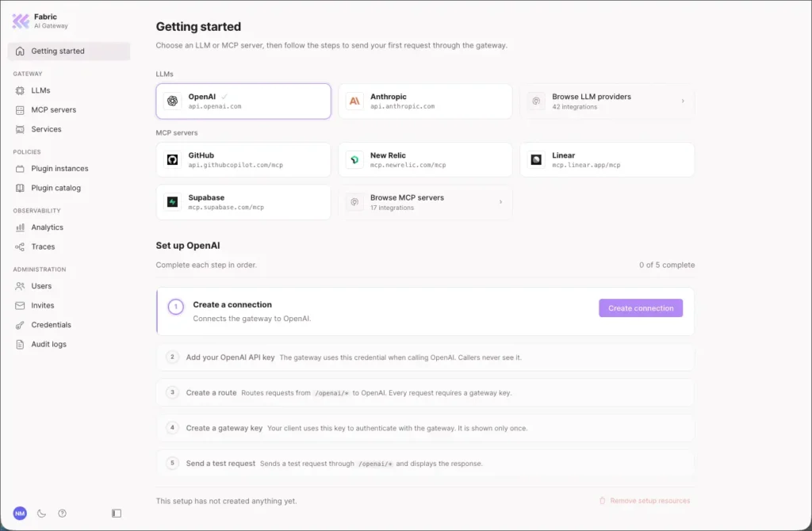Click the trash icon beside Remove setup resources
Screen dimensions: 812x531
603,501
